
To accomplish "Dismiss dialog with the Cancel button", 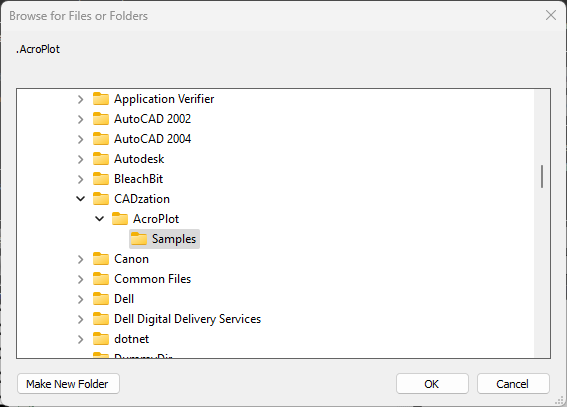I will pos(513,384).
